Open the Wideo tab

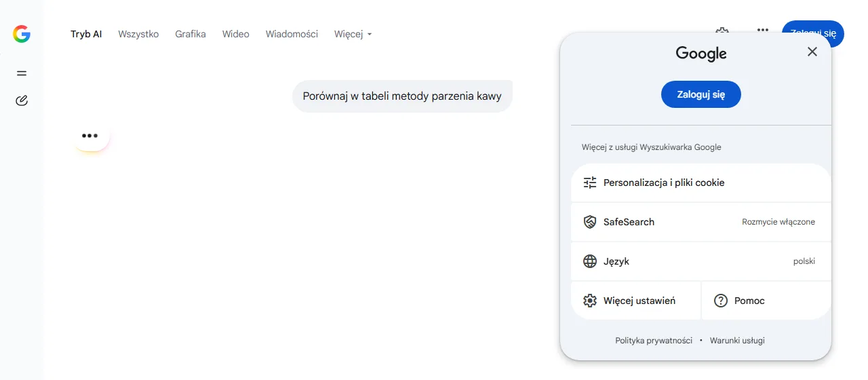tap(236, 34)
